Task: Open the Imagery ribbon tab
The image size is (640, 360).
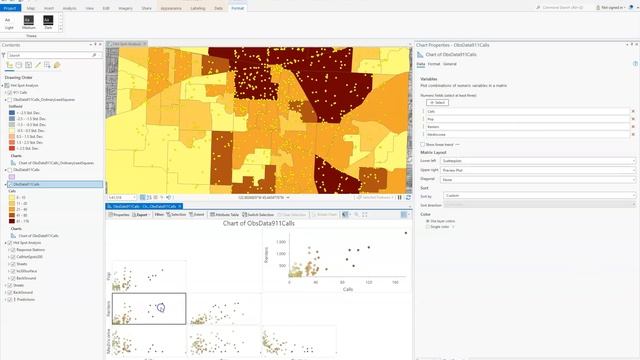Action: tap(125, 8)
